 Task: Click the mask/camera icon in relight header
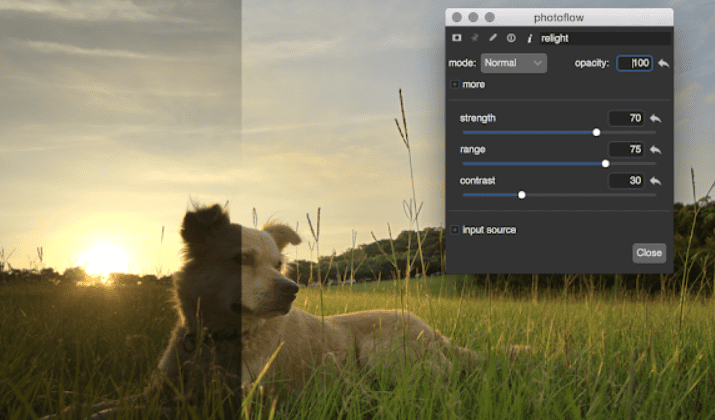(x=456, y=38)
